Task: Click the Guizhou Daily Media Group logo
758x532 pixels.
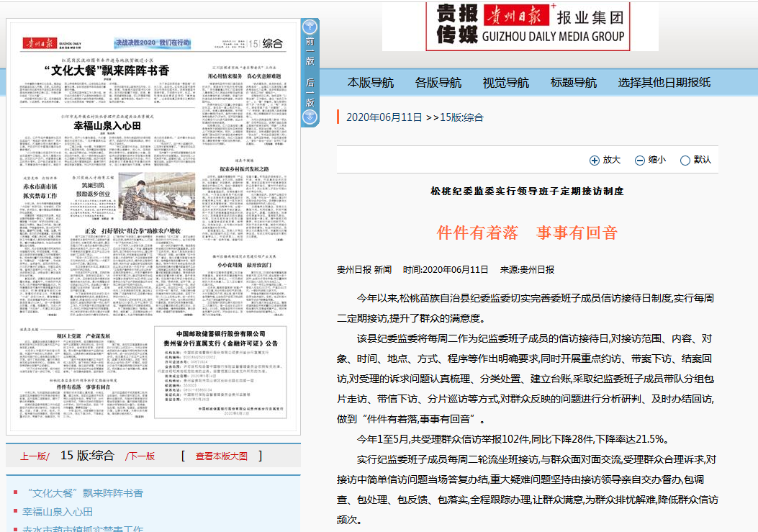Action: click(528, 25)
